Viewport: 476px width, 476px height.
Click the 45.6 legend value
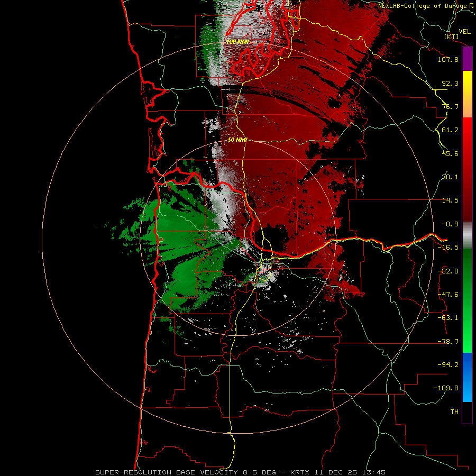click(x=450, y=153)
